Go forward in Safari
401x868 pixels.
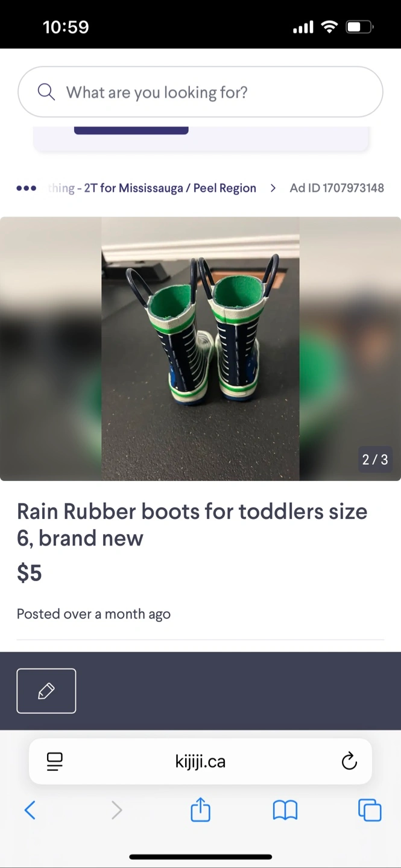116,810
